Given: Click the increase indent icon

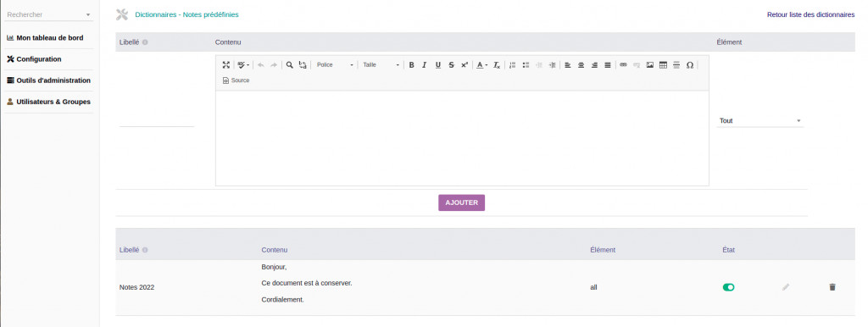Looking at the screenshot, I should (x=552, y=64).
